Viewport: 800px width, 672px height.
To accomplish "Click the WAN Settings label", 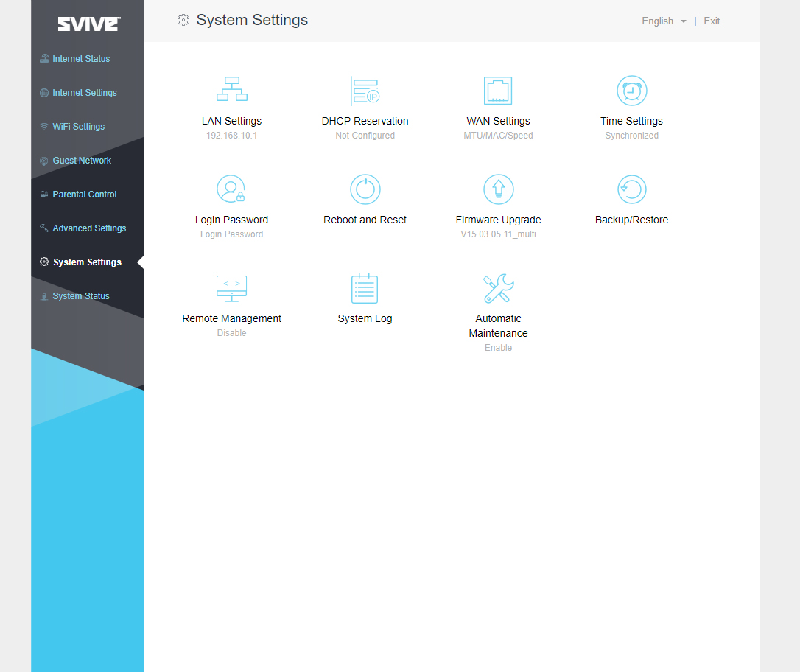I will pos(498,121).
